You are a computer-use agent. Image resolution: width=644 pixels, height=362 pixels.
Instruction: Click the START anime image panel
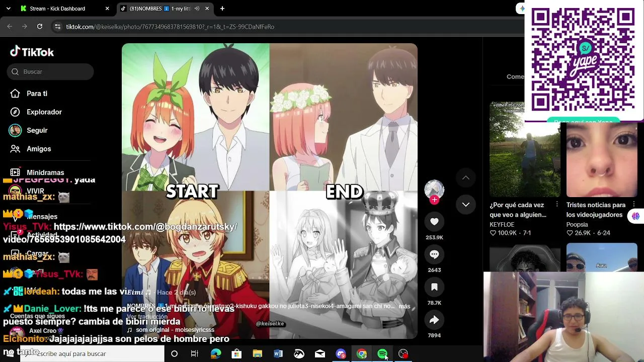195,118
